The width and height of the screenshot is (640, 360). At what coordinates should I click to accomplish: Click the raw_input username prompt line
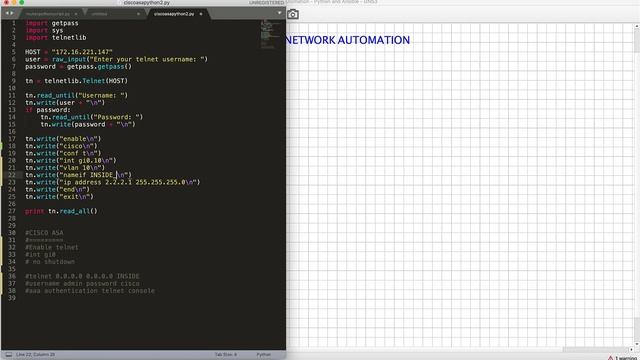click(116, 59)
